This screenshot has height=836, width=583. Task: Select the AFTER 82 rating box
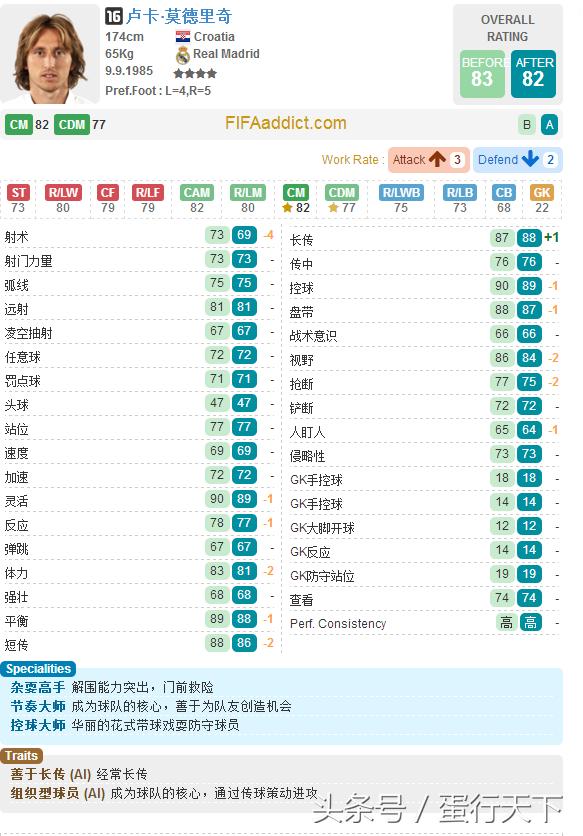point(533,74)
